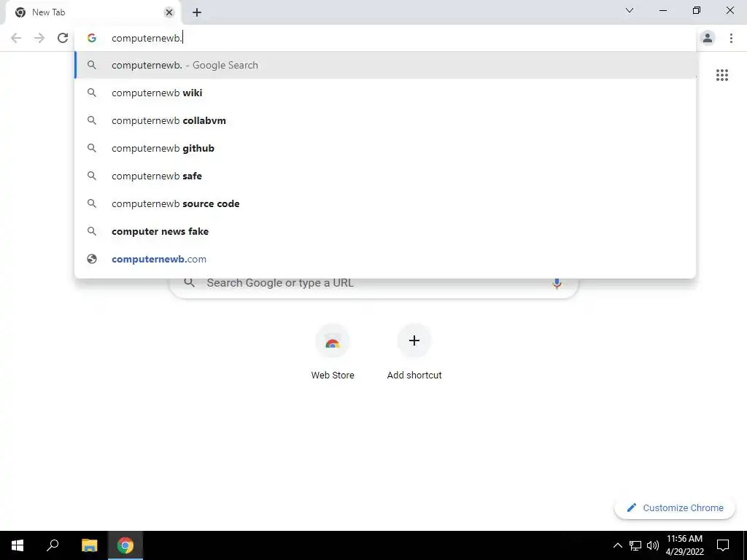Click the omnibox containing computernewb.
747x560 pixels.
(x=385, y=38)
